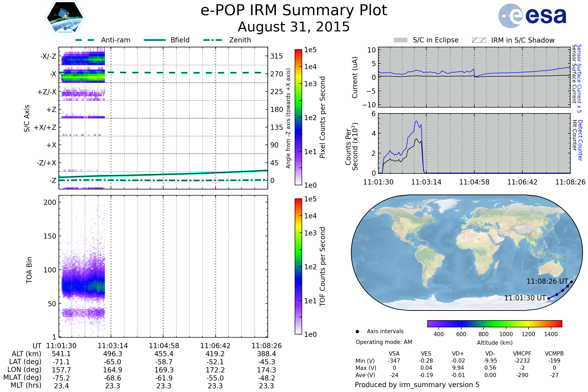Click the VMCPF column header

tap(522, 354)
